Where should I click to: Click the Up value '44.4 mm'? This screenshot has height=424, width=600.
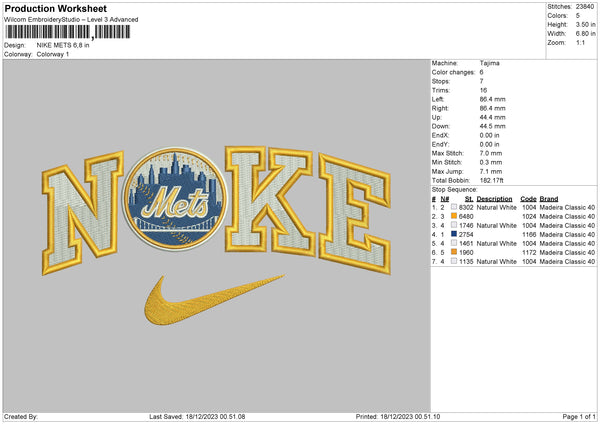tap(492, 117)
